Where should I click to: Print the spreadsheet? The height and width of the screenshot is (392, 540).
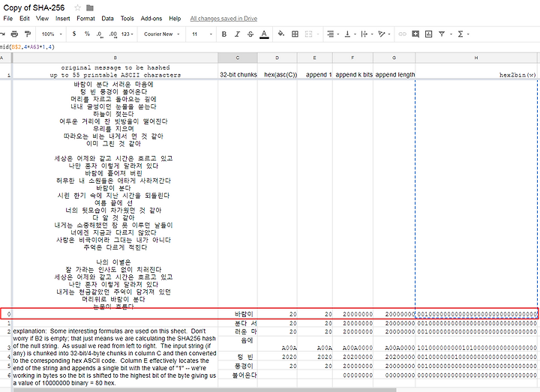(x=14, y=34)
